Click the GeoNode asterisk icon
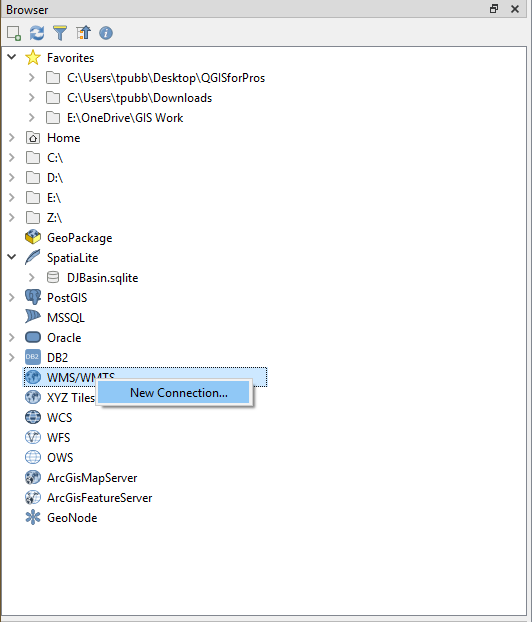Viewport: 532px width, 622px height. pos(33,517)
